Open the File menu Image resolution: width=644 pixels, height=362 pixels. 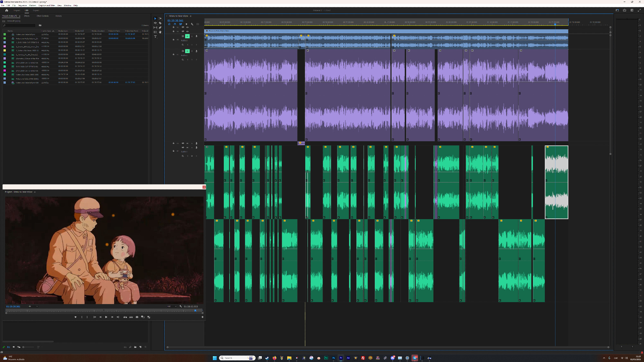click(3, 5)
